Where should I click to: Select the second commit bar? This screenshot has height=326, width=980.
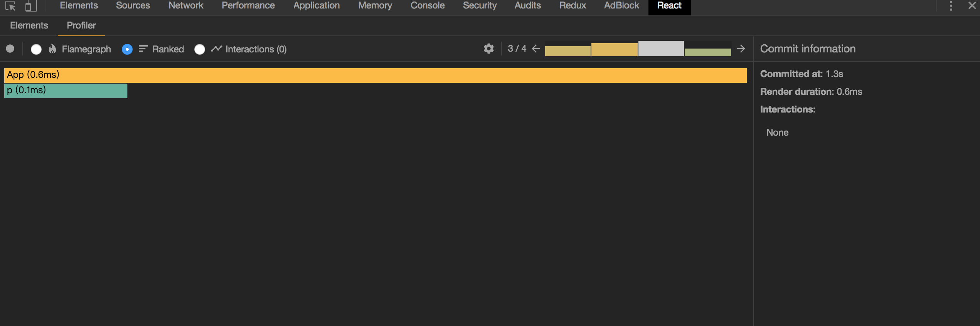point(614,49)
